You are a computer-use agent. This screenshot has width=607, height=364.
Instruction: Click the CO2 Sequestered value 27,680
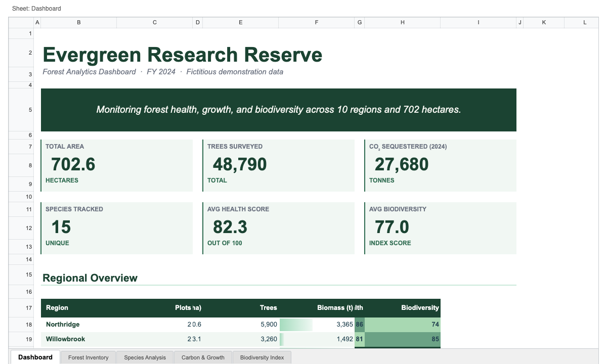coord(401,165)
